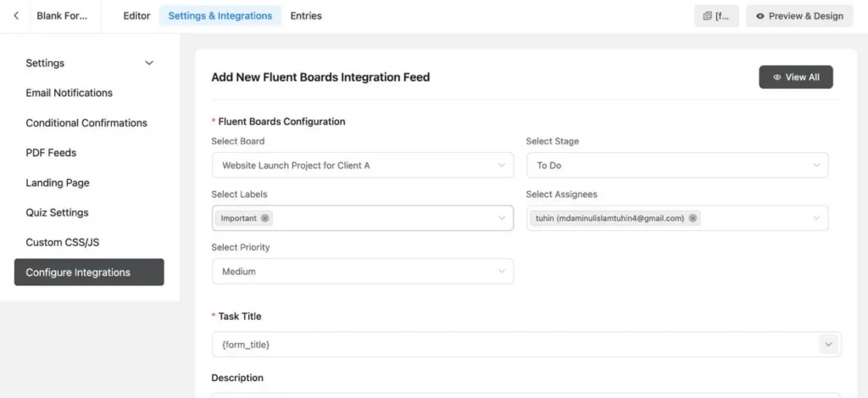
Task: Select the Settings & Integrations tab
Action: pos(220,16)
